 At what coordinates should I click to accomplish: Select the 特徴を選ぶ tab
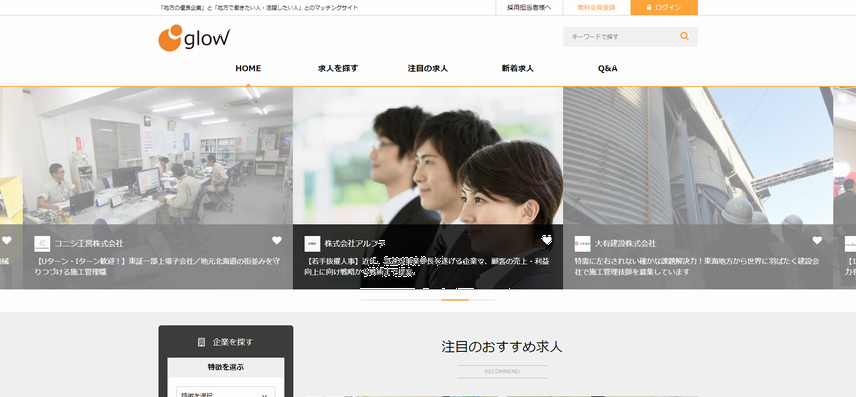tap(225, 367)
